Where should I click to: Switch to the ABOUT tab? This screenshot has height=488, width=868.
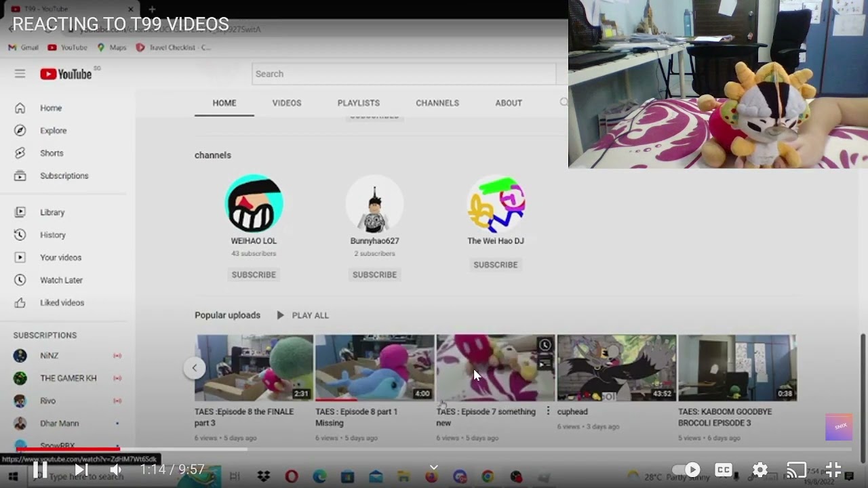click(509, 103)
